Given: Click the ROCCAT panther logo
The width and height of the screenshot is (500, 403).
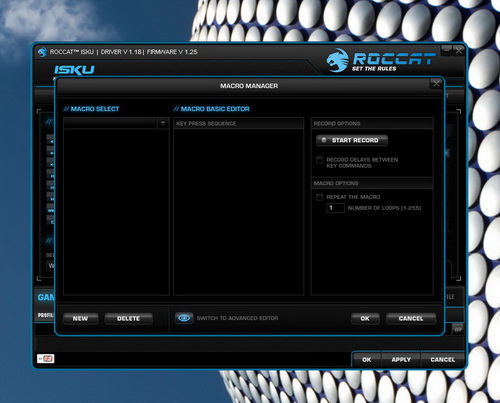Looking at the screenshot, I should click(337, 60).
